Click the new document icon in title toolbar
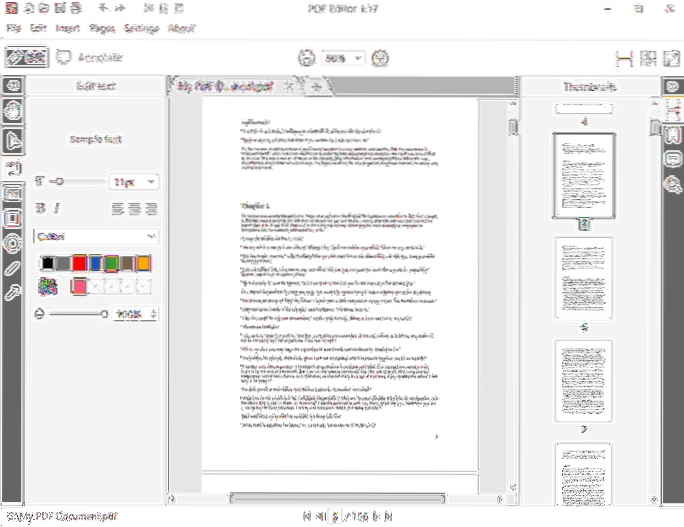The height and width of the screenshot is (527, 684). pos(29,8)
